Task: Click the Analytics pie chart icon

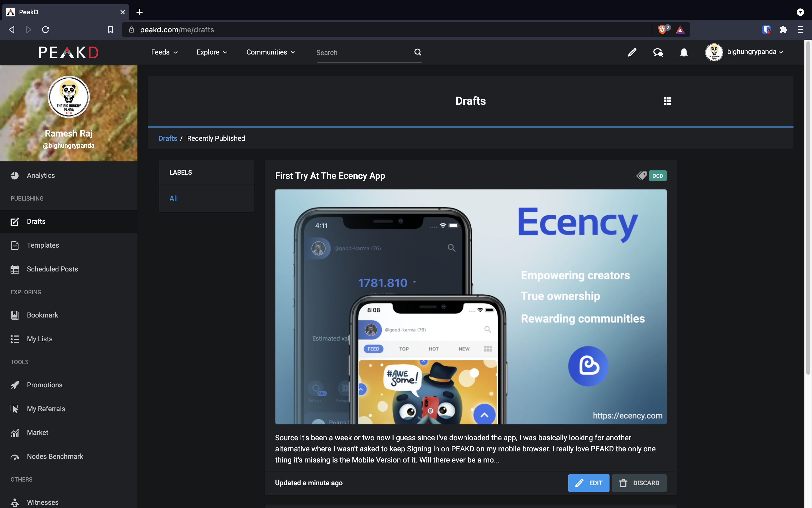Action: click(x=15, y=175)
